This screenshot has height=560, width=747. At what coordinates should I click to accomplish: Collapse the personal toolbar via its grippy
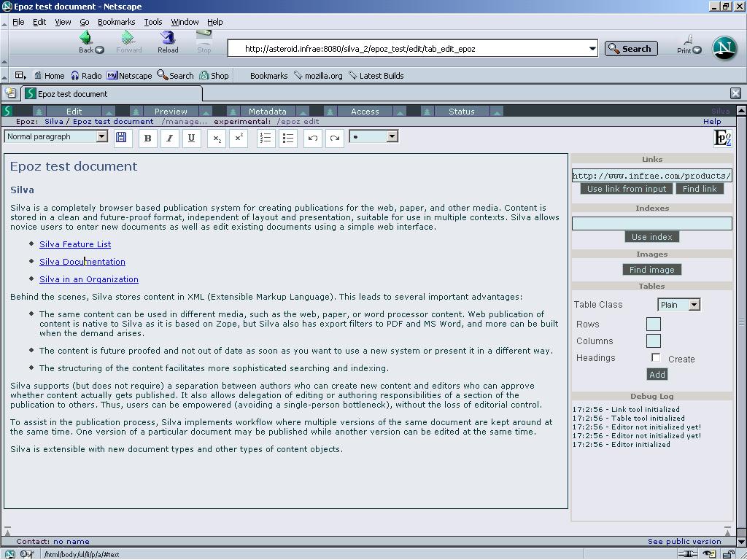[x=4, y=76]
